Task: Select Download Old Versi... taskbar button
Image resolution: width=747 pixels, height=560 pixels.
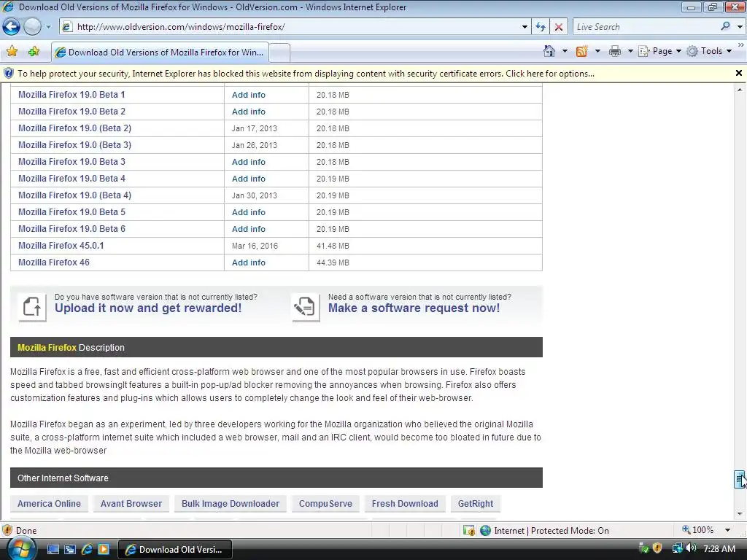Action: click(175, 550)
